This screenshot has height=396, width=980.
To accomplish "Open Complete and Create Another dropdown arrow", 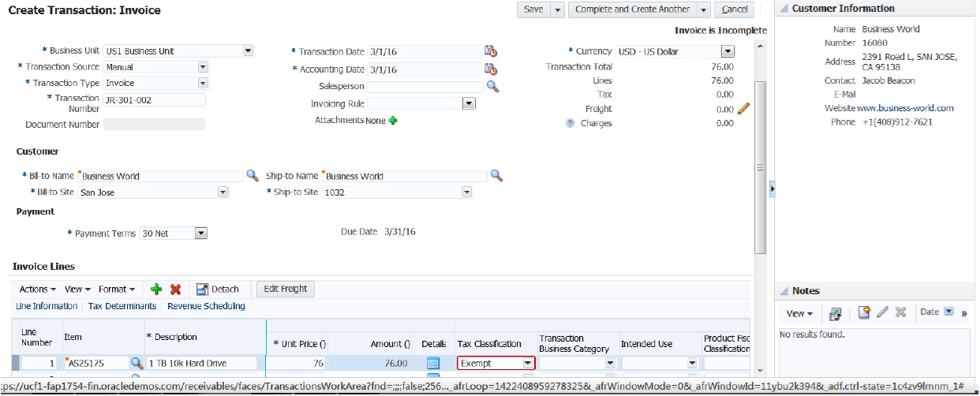I will click(702, 9).
